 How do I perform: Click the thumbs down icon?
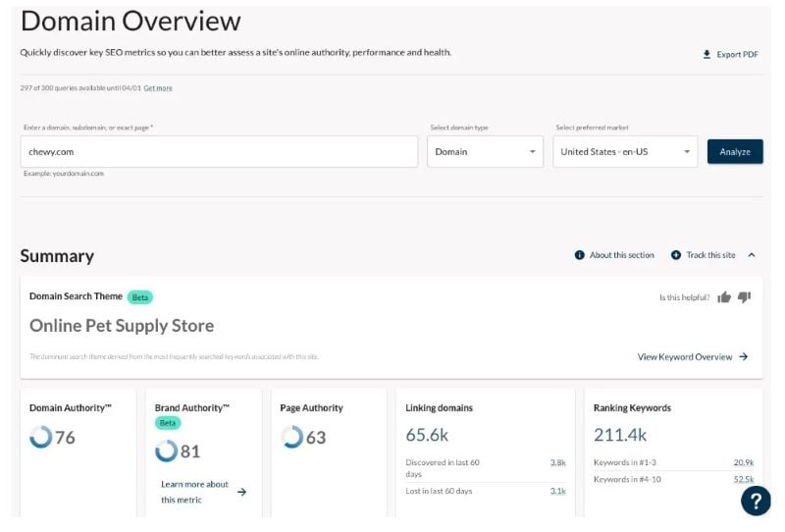[744, 297]
